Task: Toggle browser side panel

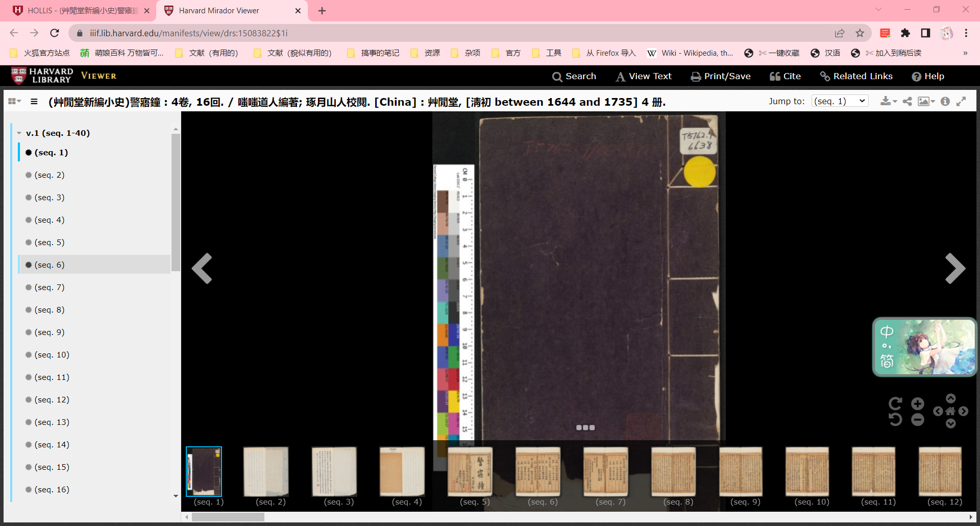Action: (x=925, y=33)
